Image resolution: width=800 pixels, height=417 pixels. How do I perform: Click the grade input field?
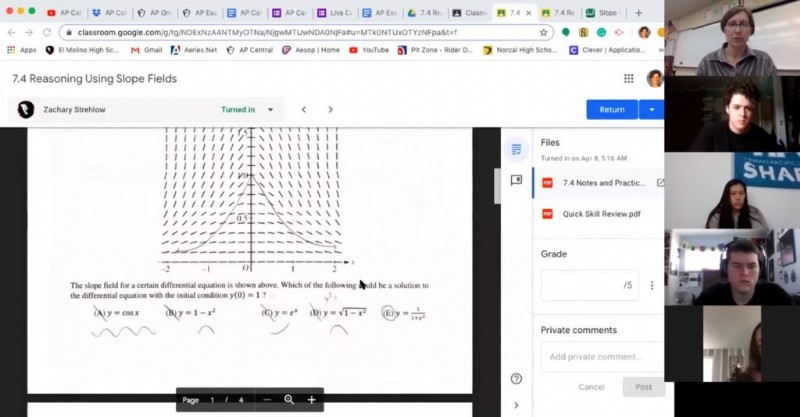click(590, 286)
